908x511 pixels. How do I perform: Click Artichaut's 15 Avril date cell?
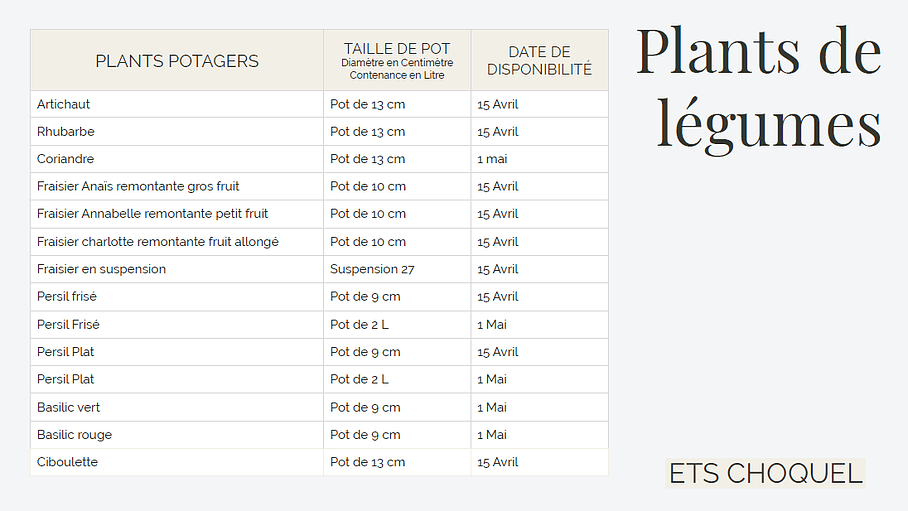[x=498, y=104]
